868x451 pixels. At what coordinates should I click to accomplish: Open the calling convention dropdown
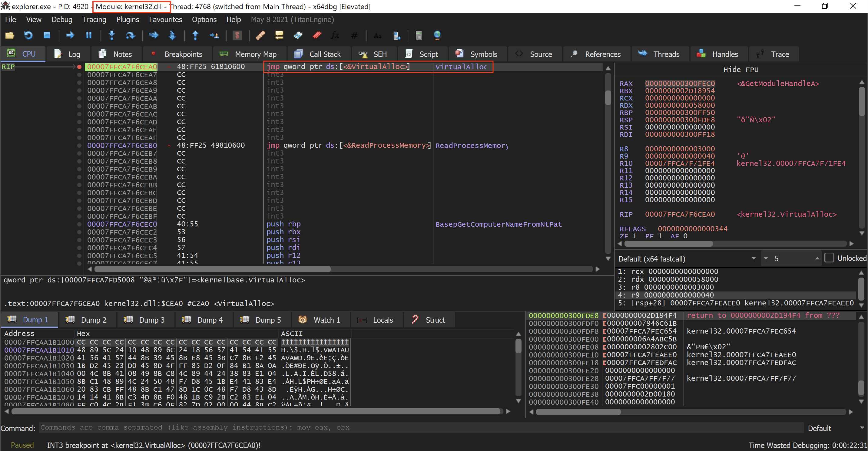pos(687,258)
